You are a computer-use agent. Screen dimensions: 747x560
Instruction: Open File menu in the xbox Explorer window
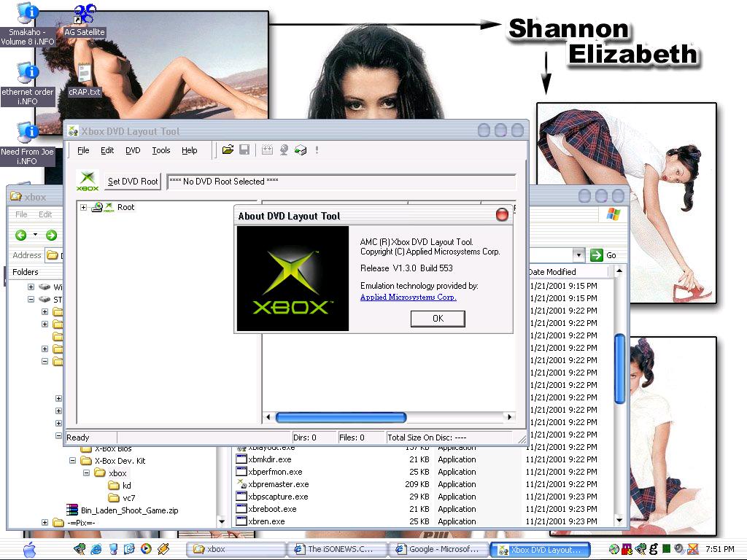[21, 214]
